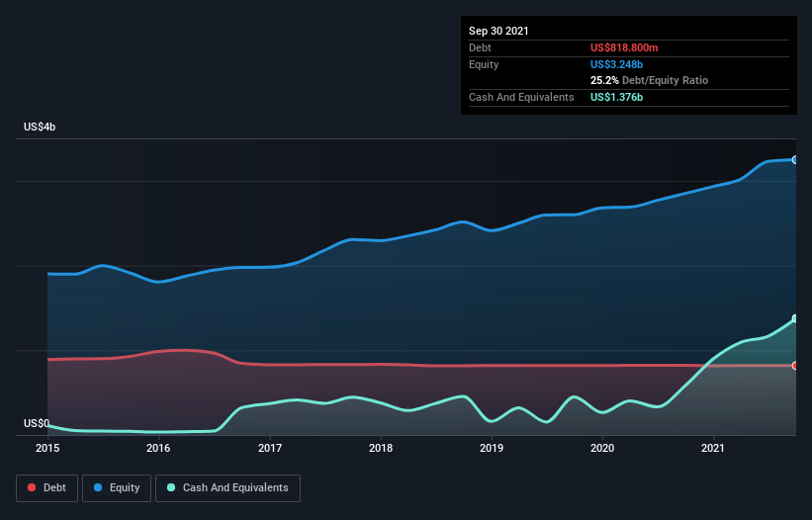Image resolution: width=812 pixels, height=520 pixels.
Task: Click the US$818.800m debt value
Action: click(x=624, y=47)
